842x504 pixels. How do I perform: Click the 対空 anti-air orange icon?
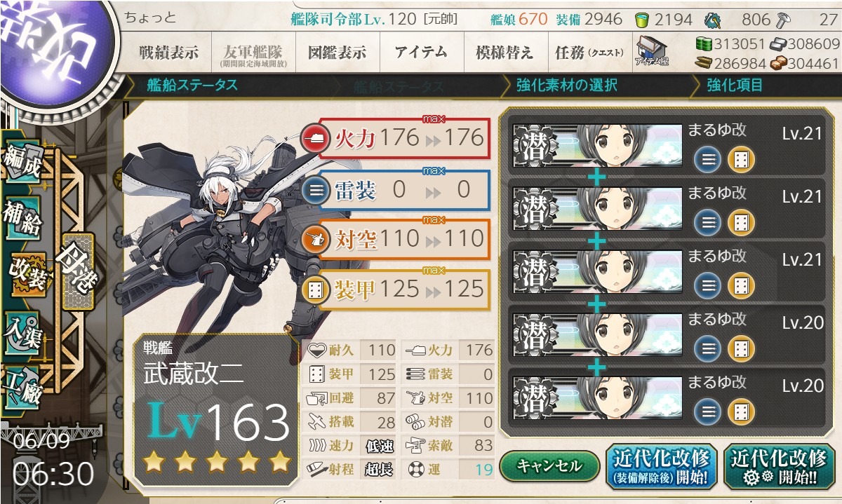point(315,240)
